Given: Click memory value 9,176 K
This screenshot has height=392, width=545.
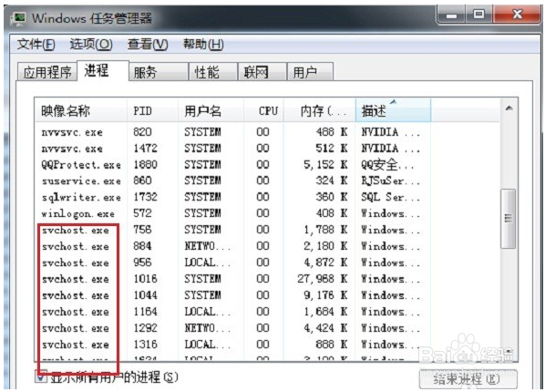Looking at the screenshot, I should point(325,295).
